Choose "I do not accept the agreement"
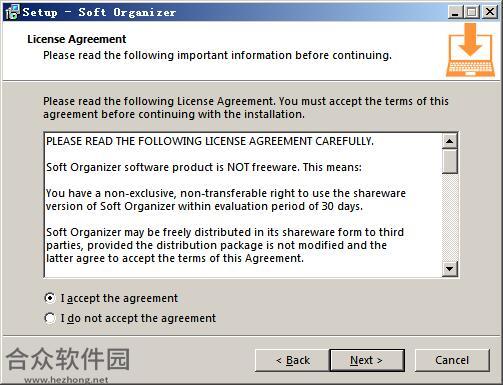This screenshot has height=385, width=503. pyautogui.click(x=130, y=318)
